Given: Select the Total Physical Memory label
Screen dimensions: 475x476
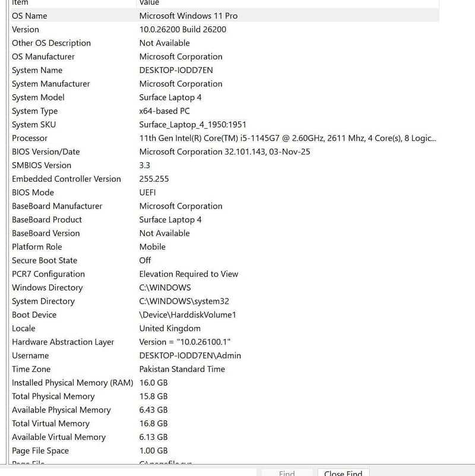Looking at the screenshot, I should 53,397.
